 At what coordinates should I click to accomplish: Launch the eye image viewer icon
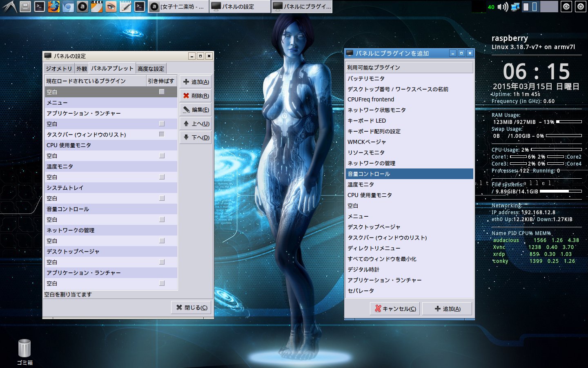point(111,7)
